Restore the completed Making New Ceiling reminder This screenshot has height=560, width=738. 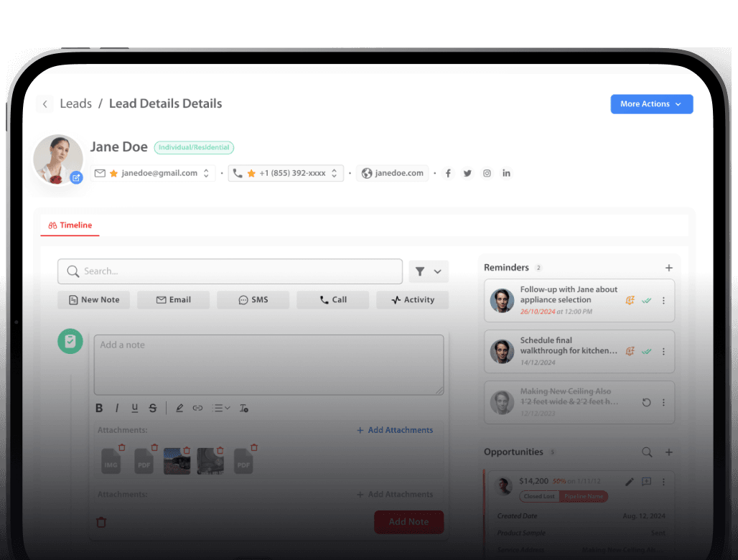(x=646, y=403)
